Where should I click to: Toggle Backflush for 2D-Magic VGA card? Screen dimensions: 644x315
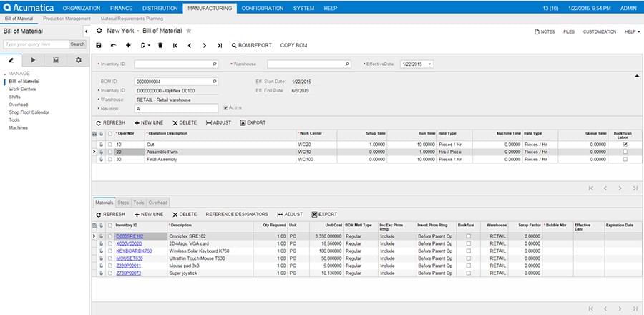[469, 243]
